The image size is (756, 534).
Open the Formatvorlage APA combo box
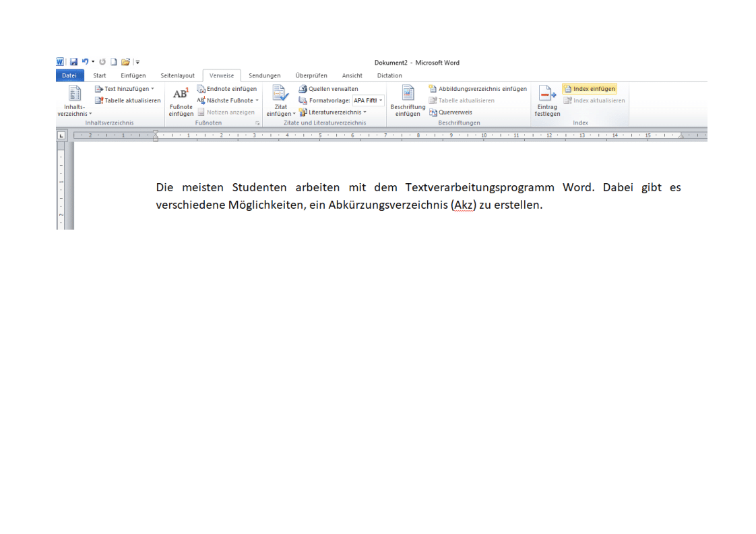pyautogui.click(x=368, y=101)
